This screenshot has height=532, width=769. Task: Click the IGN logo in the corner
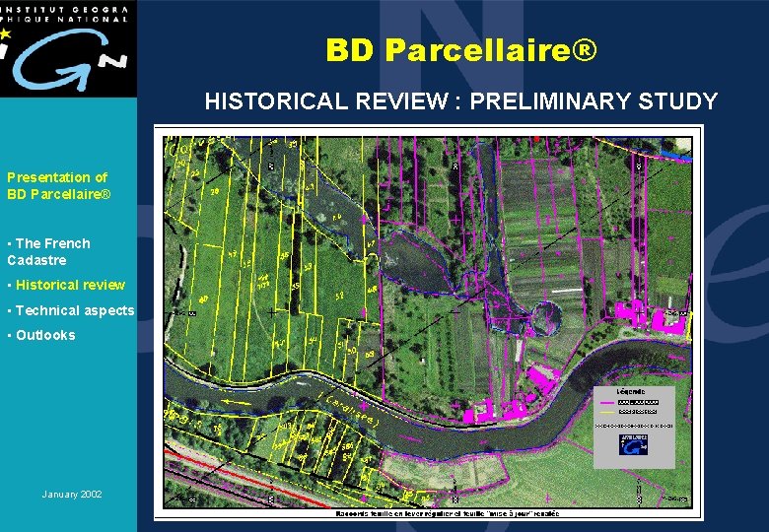[68, 48]
